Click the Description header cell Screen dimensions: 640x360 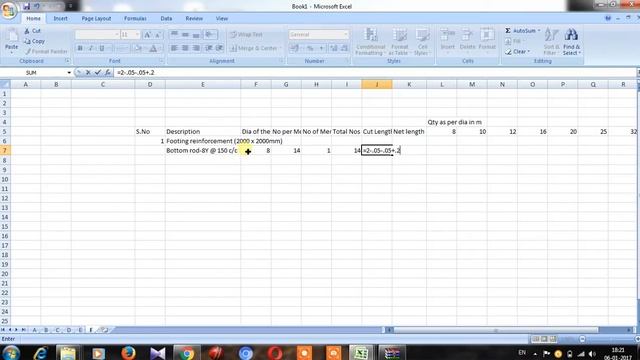pos(203,131)
